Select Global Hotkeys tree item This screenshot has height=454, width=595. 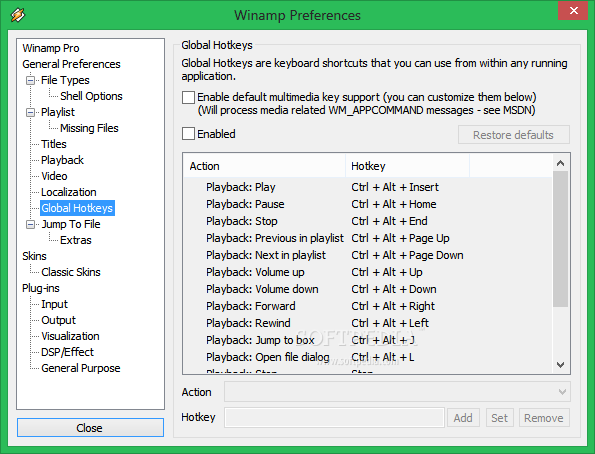click(x=77, y=208)
